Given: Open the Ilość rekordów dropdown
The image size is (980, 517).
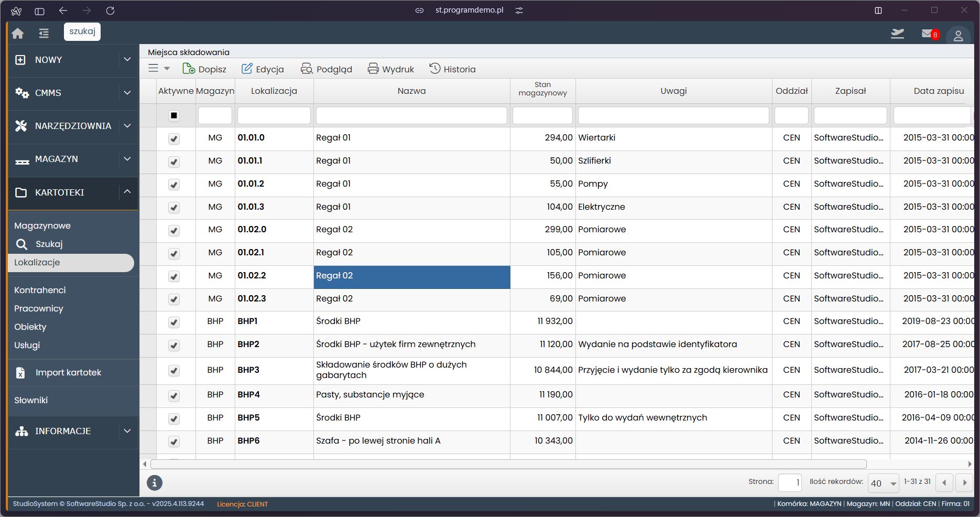Looking at the screenshot, I should 883,483.
